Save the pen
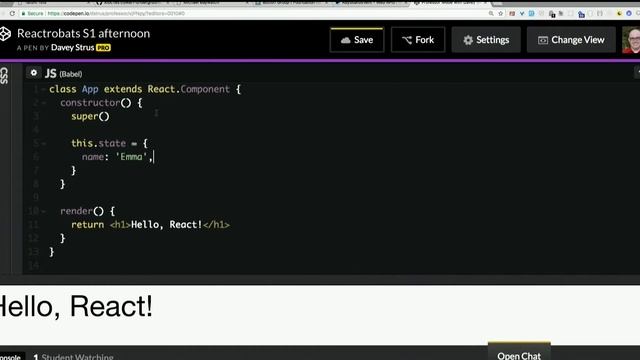The height and width of the screenshot is (360, 640). (x=357, y=40)
